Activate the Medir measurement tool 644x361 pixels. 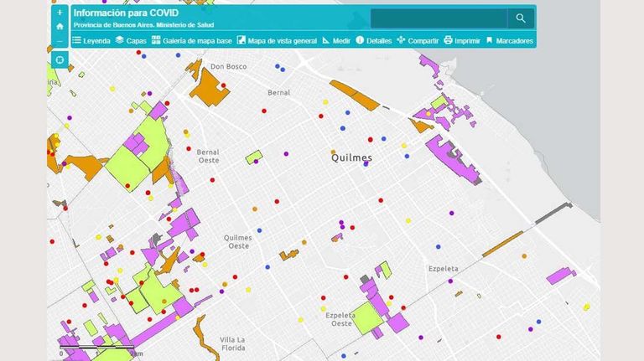[x=336, y=40]
